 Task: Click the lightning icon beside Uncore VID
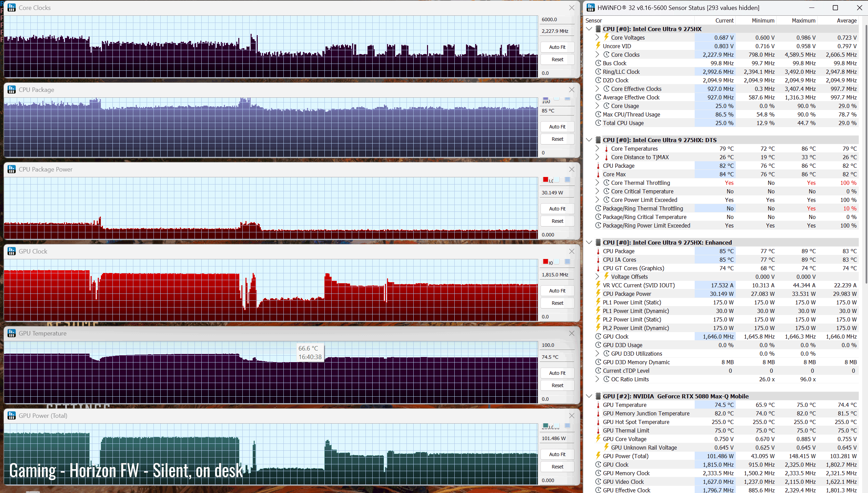coord(598,46)
